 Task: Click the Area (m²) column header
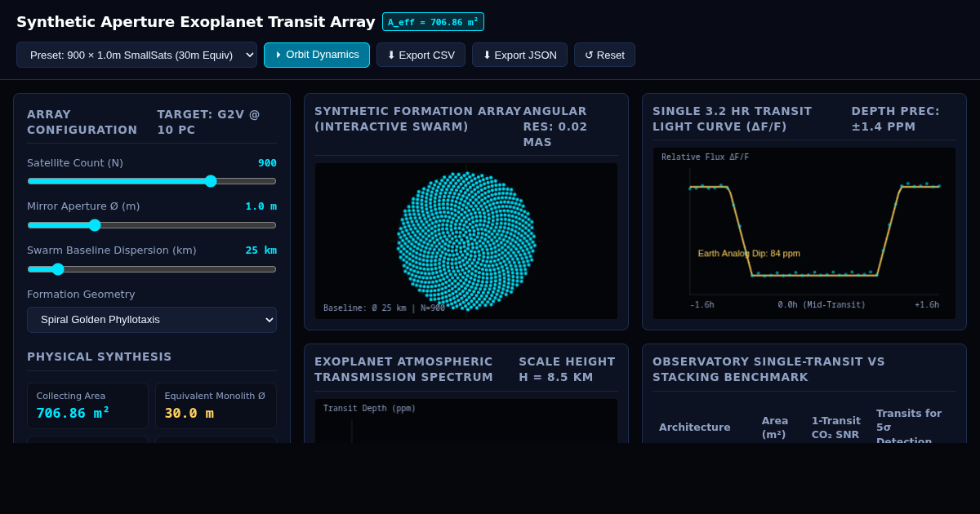point(775,428)
